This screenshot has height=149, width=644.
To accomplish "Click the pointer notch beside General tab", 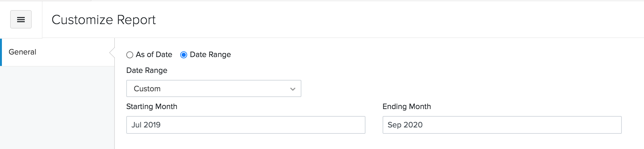I will click(x=112, y=52).
